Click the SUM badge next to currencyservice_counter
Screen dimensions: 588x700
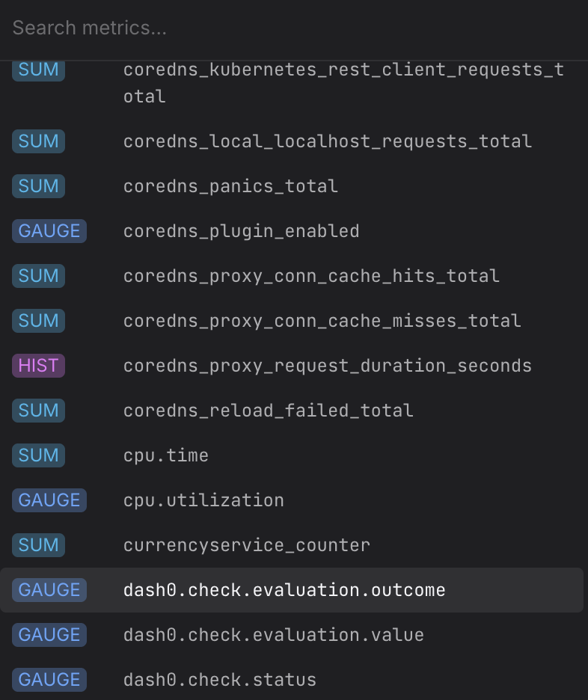point(38,545)
